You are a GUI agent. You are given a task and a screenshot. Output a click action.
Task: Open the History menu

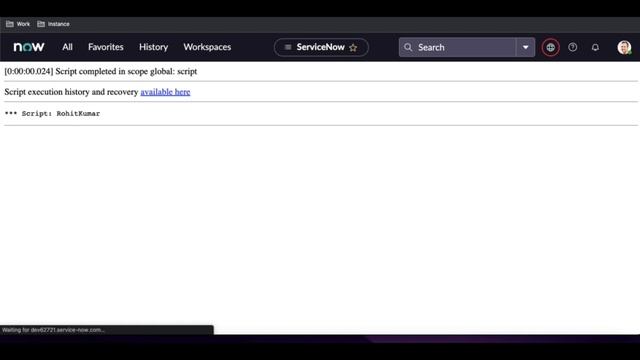pyautogui.click(x=153, y=47)
